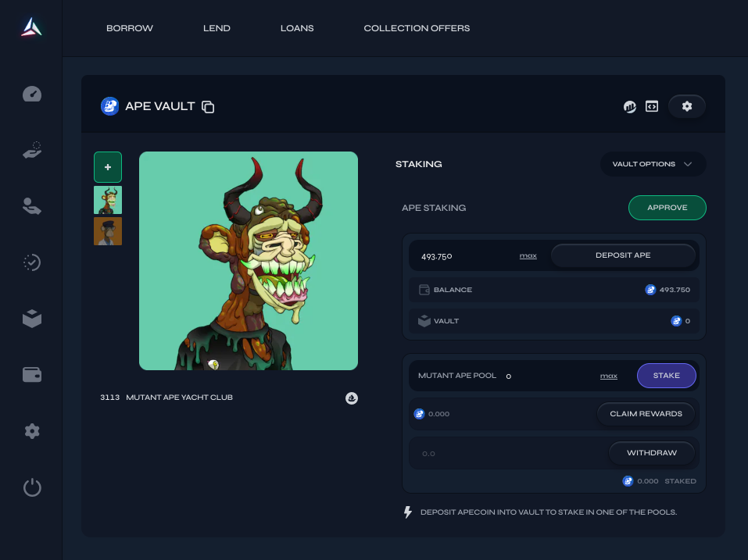748x560 pixels.
Task: Open the vault box icon in sidebar
Action: tap(32, 319)
